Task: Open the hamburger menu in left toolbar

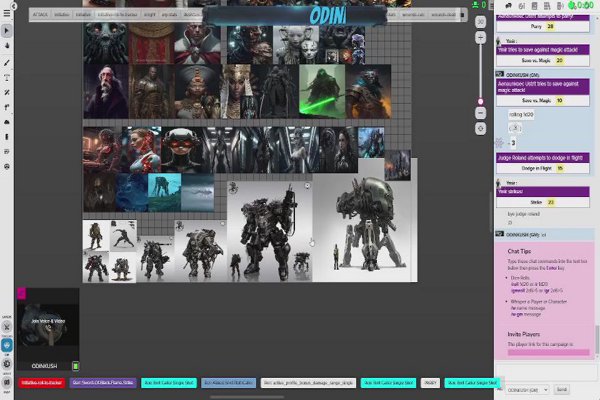Action: tap(7, 13)
